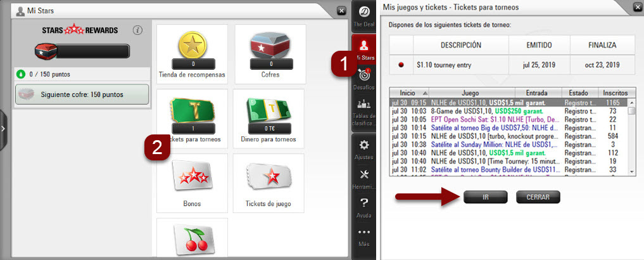Click the Mi Stars window title
This screenshot has width=644, height=260.
41,11
